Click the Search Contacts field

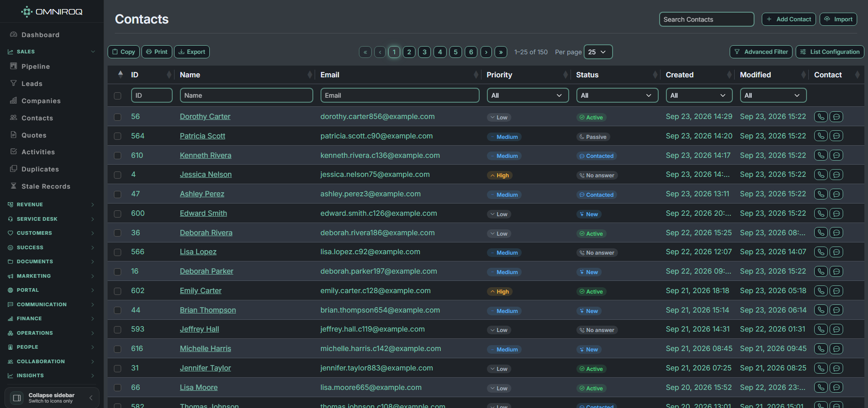707,19
